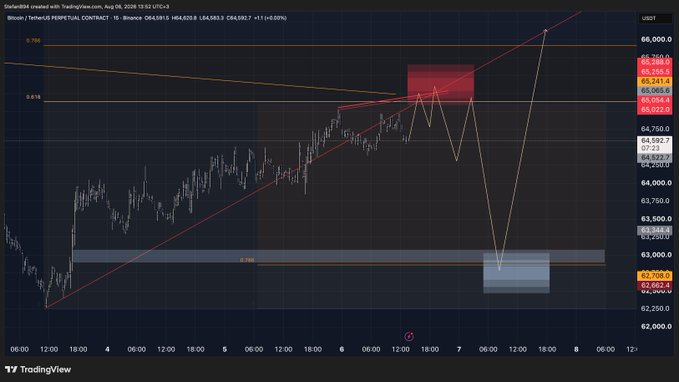The height and width of the screenshot is (382, 679).
Task: Click the close value C64,592.7 in the header
Action: (239, 18)
